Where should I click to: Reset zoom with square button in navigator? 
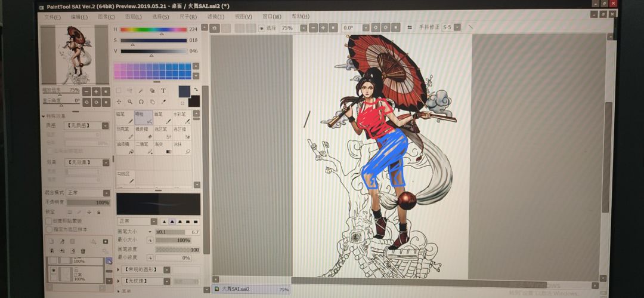point(106,91)
